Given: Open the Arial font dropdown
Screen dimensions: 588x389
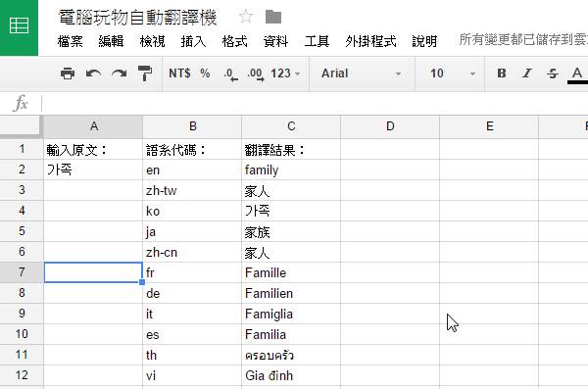Looking at the screenshot, I should click(x=361, y=73).
